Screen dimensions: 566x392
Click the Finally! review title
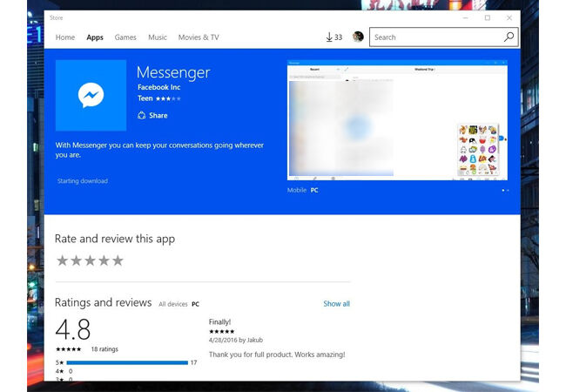pos(219,322)
